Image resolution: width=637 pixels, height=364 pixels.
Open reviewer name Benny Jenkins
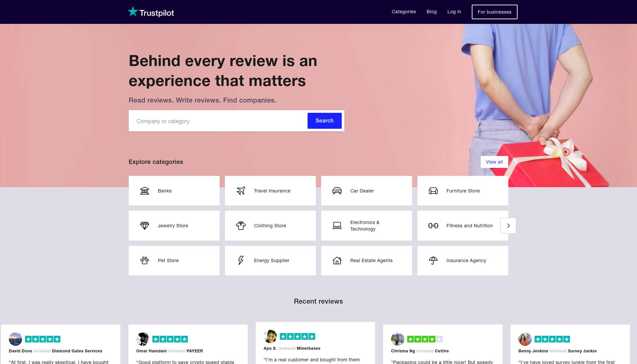click(x=533, y=351)
